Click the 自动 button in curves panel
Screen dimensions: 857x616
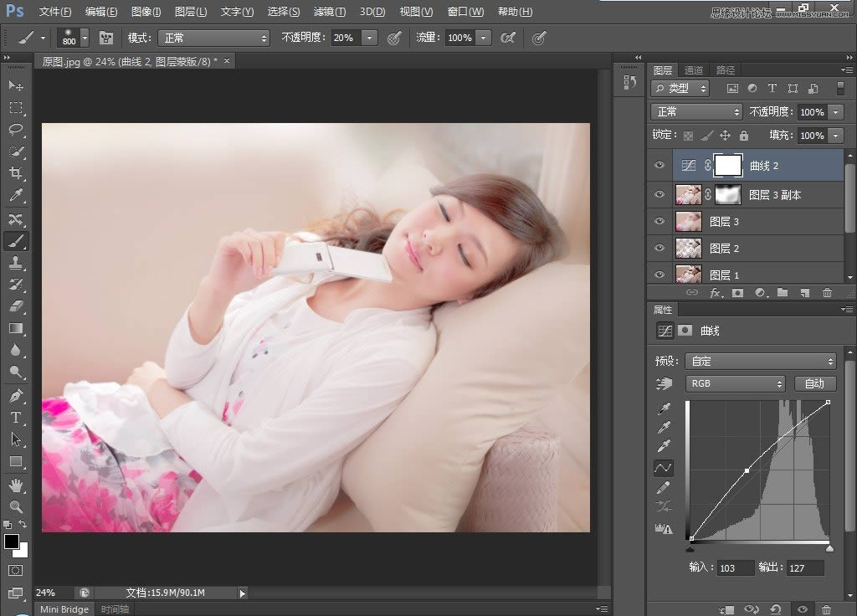click(x=814, y=383)
